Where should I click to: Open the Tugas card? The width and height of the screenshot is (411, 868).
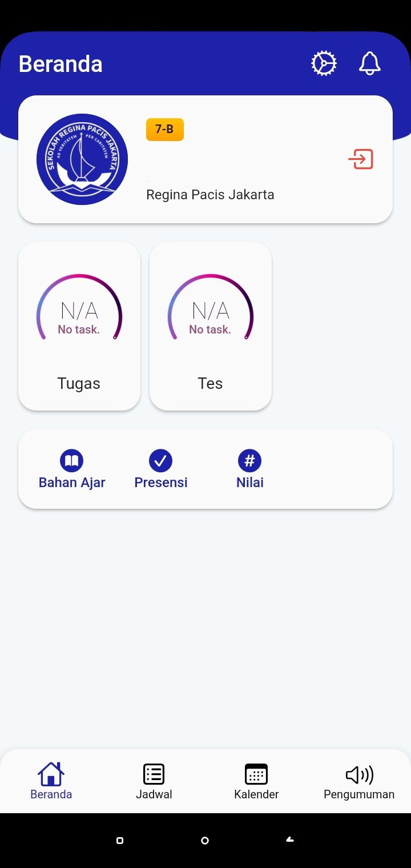[79, 326]
